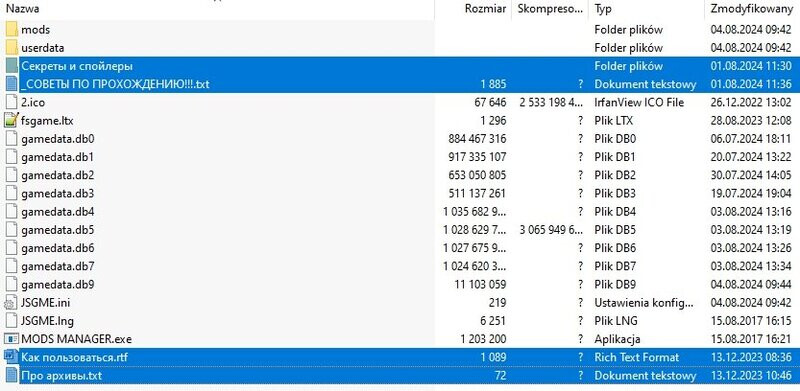
Task: Click the Секреты и спойлеры folder icon
Action: click(12, 66)
